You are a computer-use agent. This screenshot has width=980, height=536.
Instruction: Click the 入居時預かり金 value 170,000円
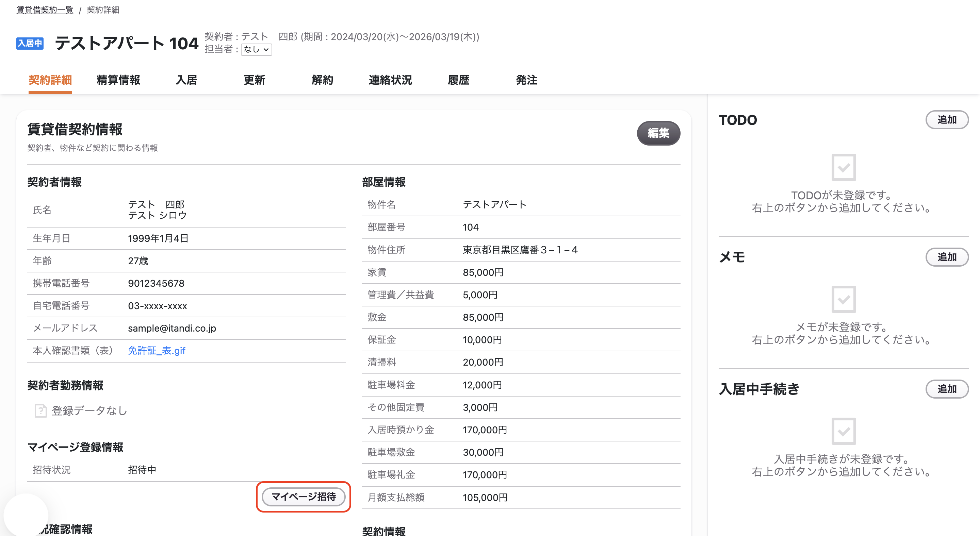485,430
